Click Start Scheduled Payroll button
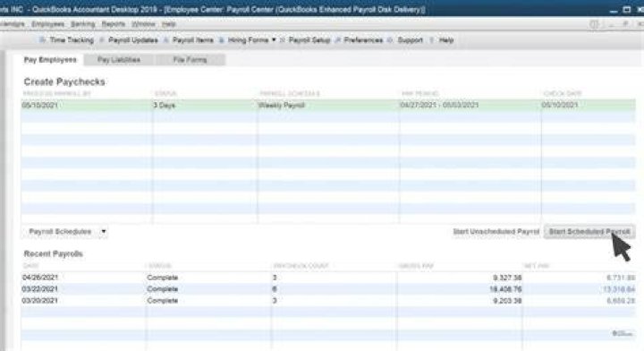The width and height of the screenshot is (644, 351). pyautogui.click(x=589, y=231)
